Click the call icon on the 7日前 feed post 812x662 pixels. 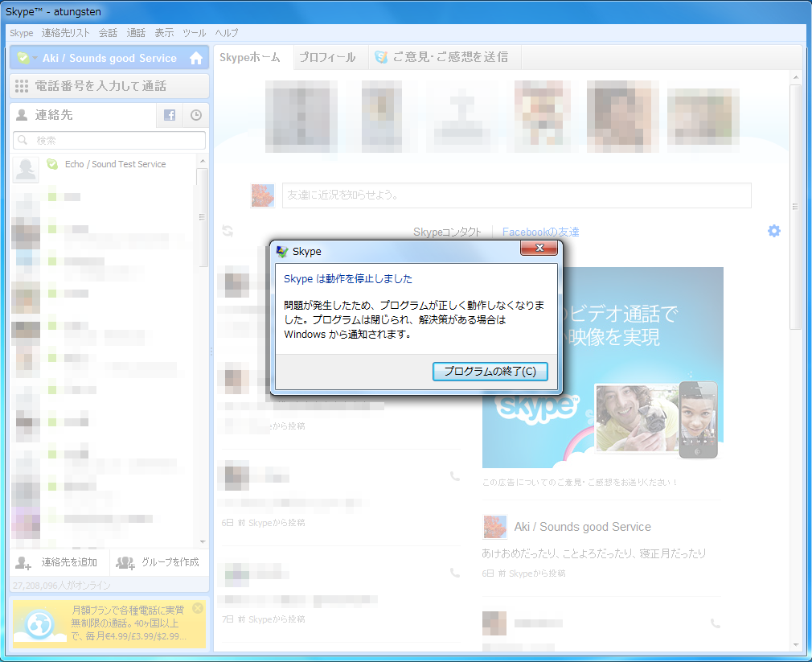click(x=455, y=573)
